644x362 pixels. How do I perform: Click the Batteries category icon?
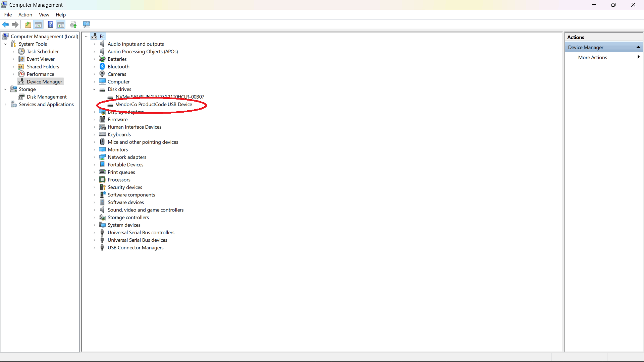point(102,59)
